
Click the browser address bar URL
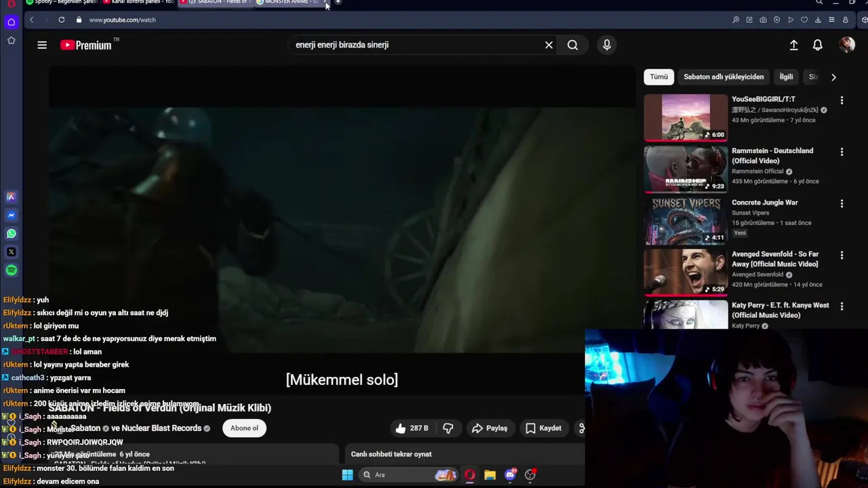click(x=123, y=20)
